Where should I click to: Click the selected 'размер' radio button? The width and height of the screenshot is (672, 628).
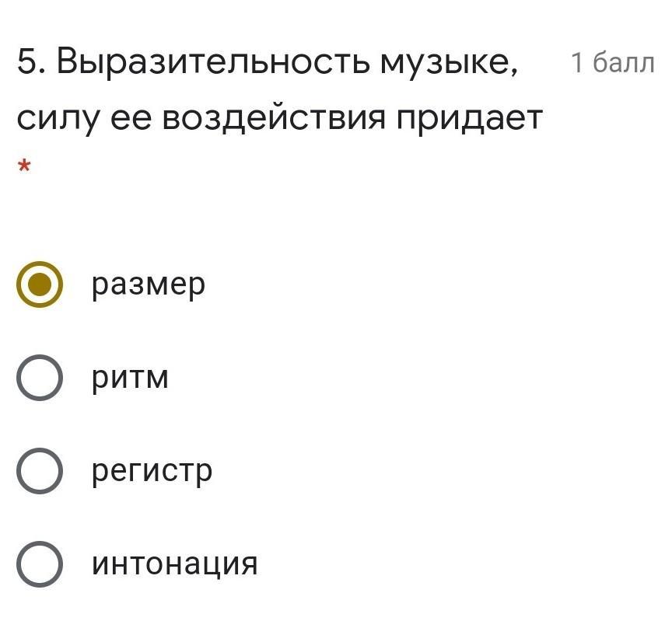pos(40,284)
